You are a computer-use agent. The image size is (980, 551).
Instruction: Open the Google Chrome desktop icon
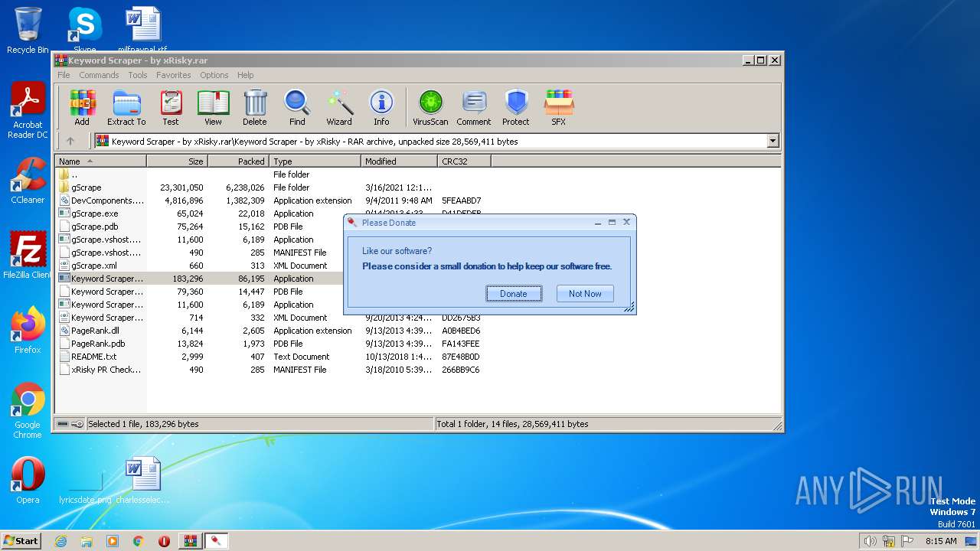28,411
